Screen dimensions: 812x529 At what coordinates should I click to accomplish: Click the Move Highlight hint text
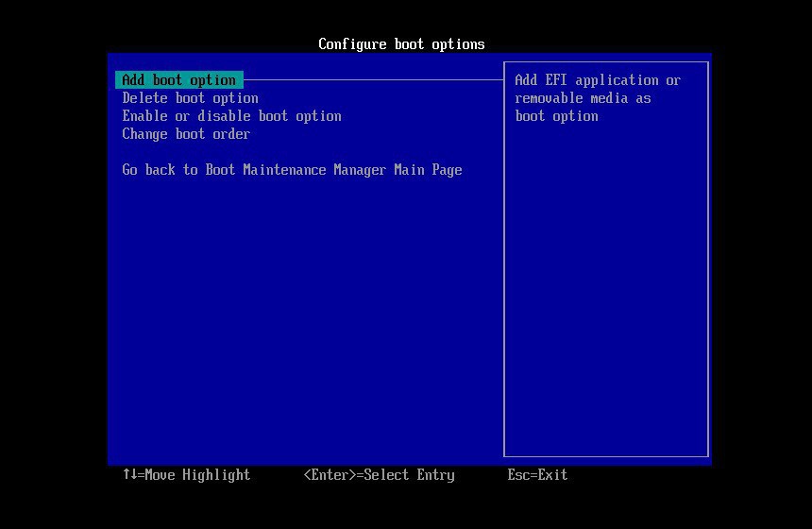coord(197,475)
